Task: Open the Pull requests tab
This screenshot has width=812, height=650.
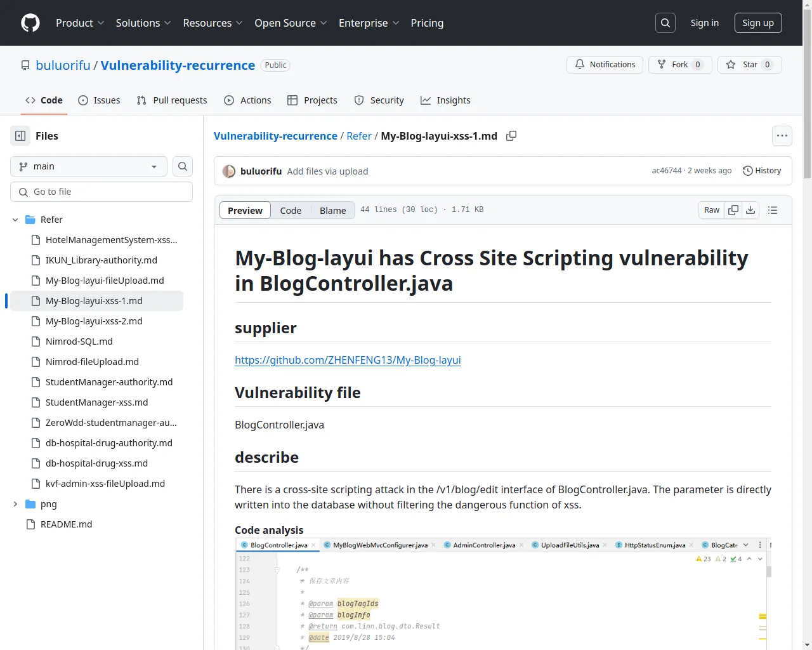Action: pos(172,100)
